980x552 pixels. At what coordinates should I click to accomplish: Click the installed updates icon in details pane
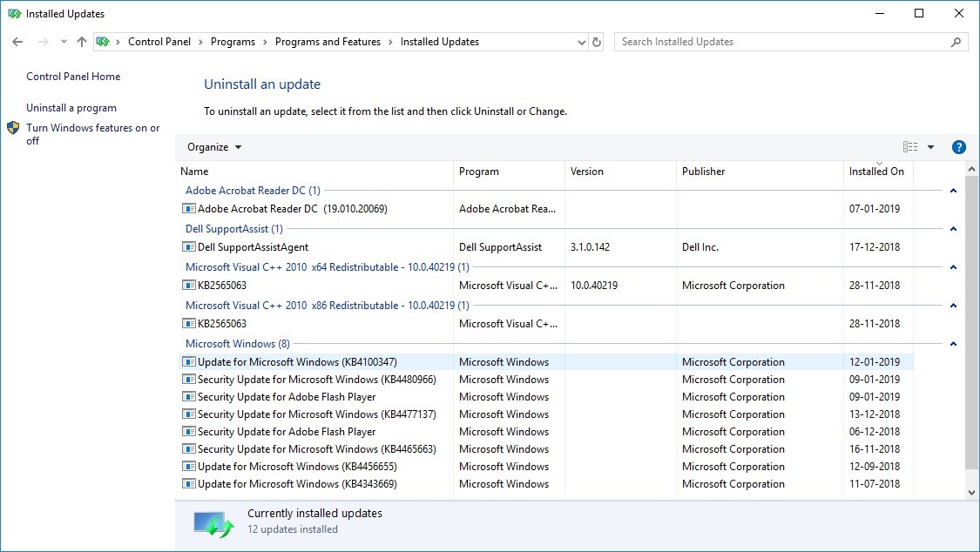[213, 524]
